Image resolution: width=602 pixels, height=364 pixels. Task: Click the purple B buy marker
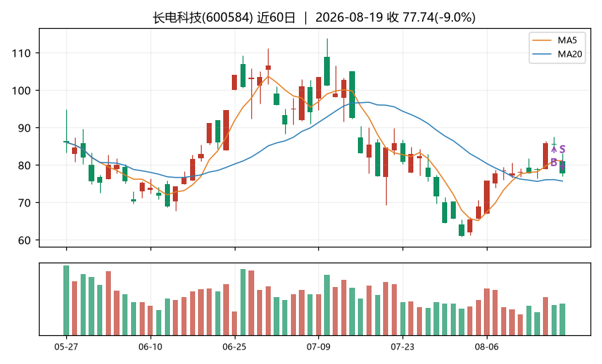click(554, 163)
